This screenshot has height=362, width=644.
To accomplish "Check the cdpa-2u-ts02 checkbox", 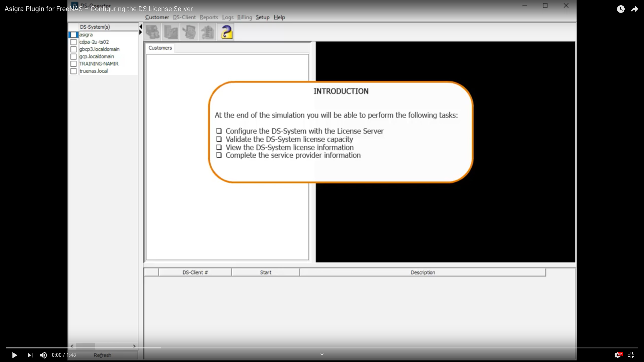I will tap(73, 42).
